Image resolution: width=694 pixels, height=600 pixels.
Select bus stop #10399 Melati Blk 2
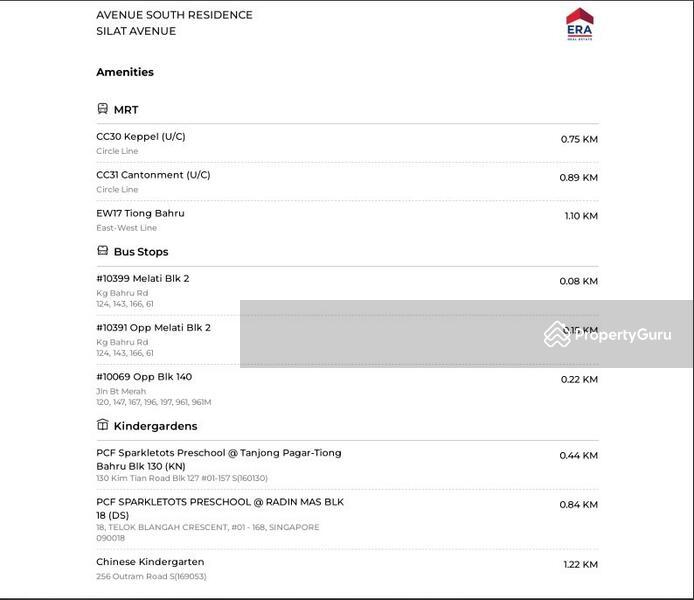[x=142, y=279]
